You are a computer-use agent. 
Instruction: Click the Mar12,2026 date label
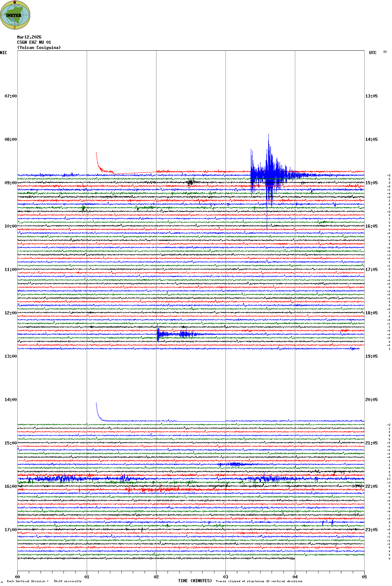[29, 37]
